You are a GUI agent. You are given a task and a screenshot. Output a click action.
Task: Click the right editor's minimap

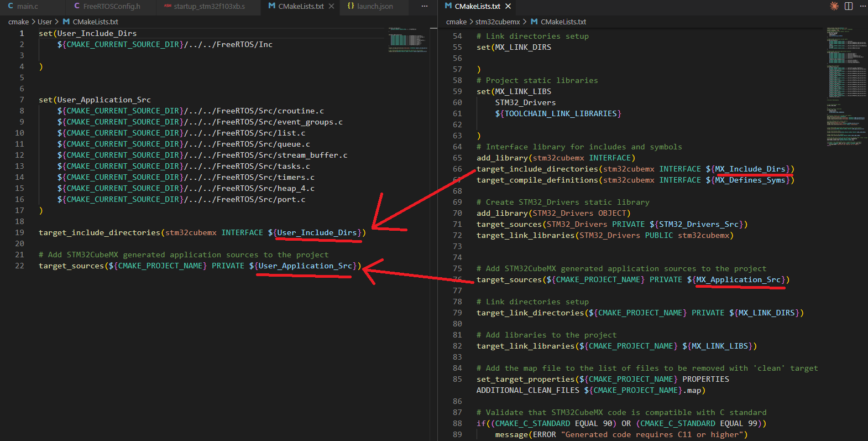click(847, 86)
